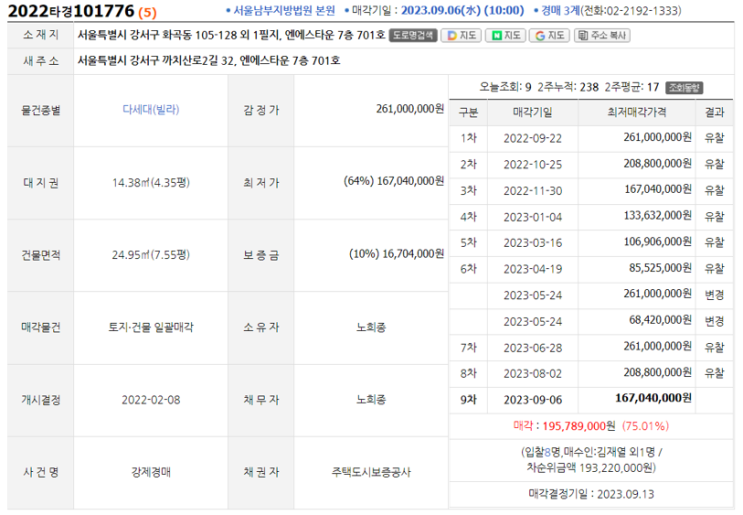Viewport: 743px width, 515px height.
Task: Select the 까치산로2길 32 road address text
Action: (x=198, y=61)
